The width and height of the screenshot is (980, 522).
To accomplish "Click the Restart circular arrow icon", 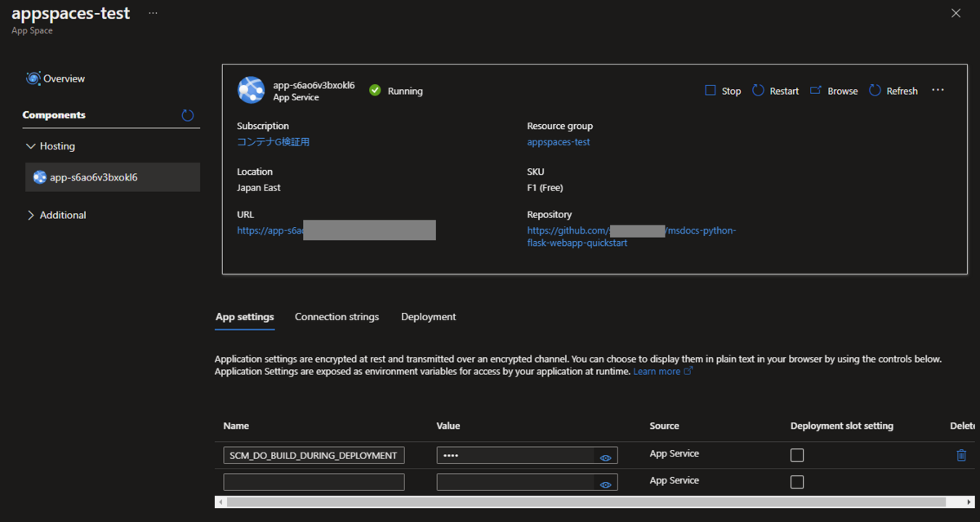I will point(758,91).
